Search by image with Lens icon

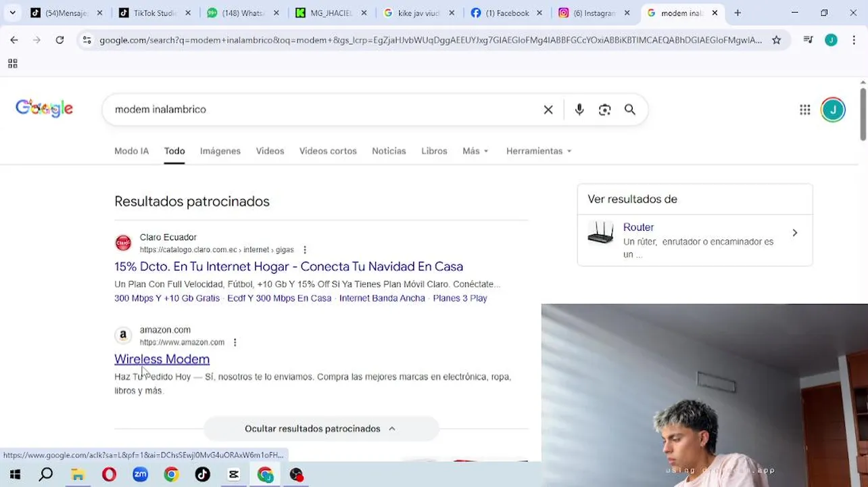click(x=604, y=110)
